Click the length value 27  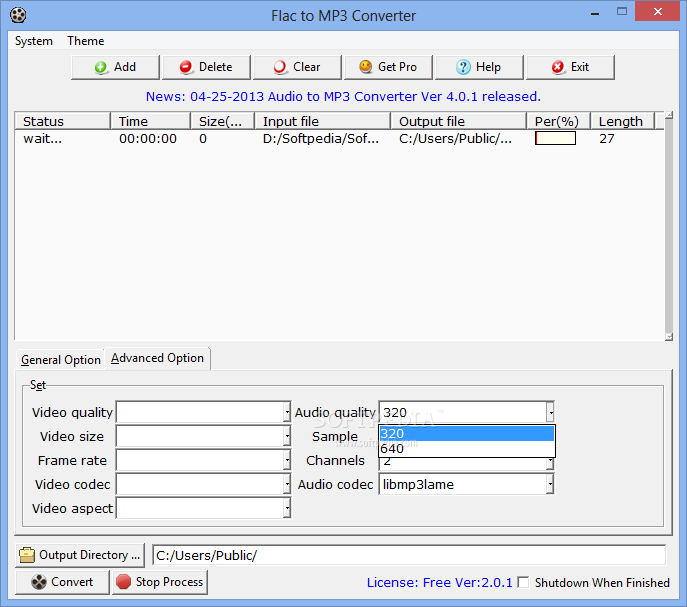point(607,138)
